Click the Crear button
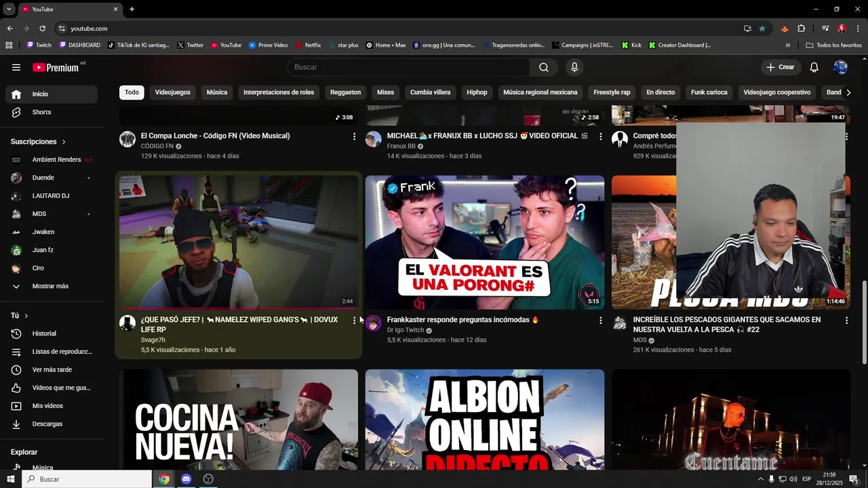Image resolution: width=868 pixels, height=488 pixels. click(x=781, y=67)
